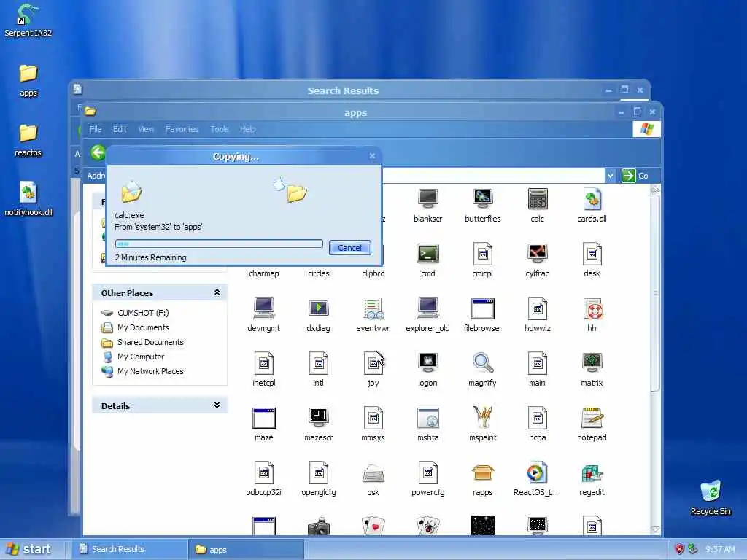This screenshot has height=560, width=747.
Task: Select the ReactOS_L... icon
Action: tap(538, 472)
